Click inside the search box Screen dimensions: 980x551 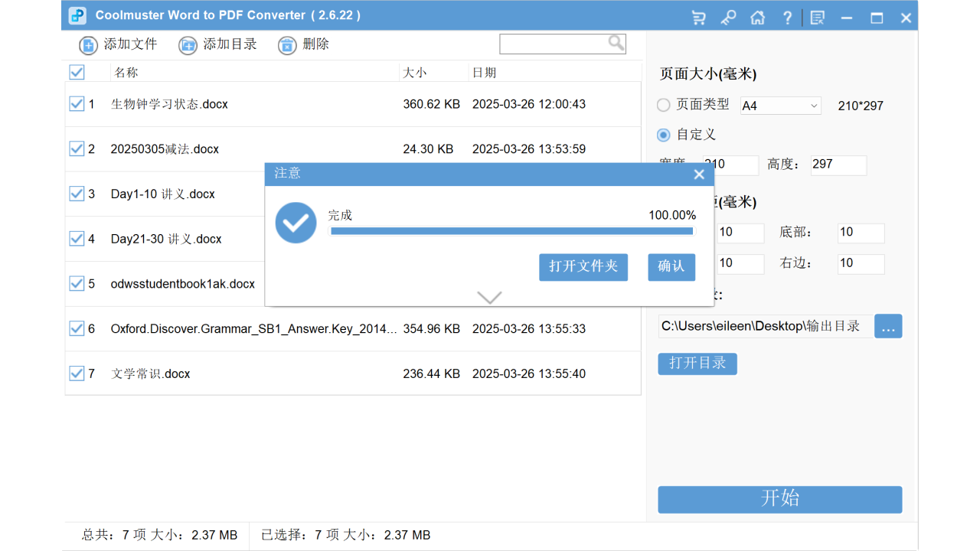[559, 44]
